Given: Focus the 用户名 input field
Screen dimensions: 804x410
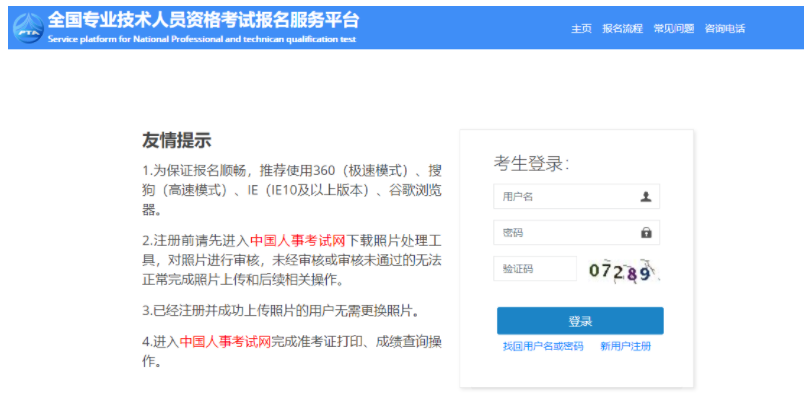Looking at the screenshot, I should point(565,197).
